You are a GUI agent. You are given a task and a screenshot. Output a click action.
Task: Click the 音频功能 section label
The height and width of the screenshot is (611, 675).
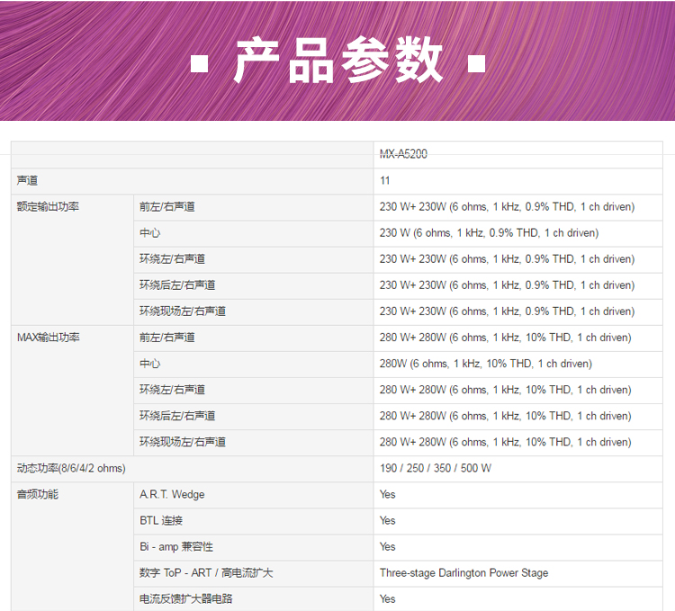[37, 494]
